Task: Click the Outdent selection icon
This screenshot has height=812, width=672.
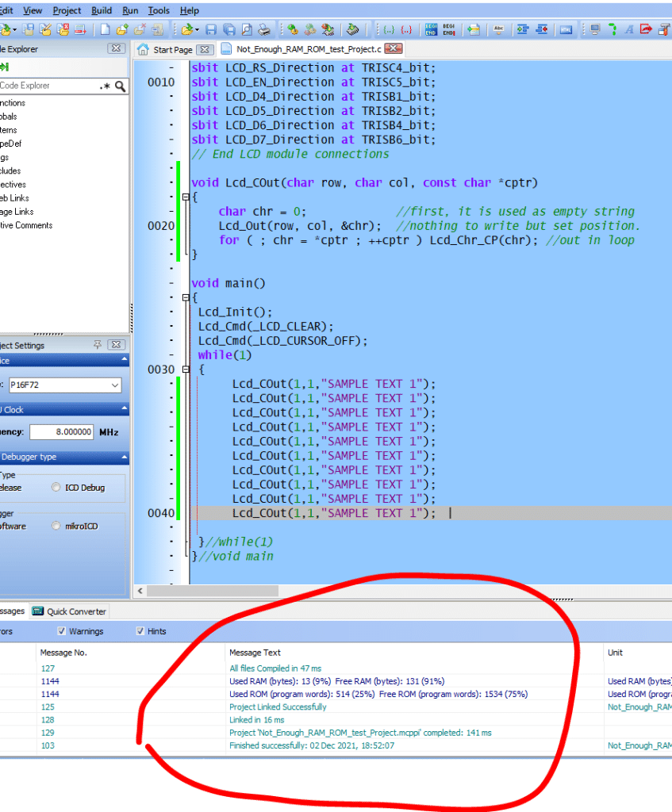Action: pyautogui.click(x=541, y=29)
